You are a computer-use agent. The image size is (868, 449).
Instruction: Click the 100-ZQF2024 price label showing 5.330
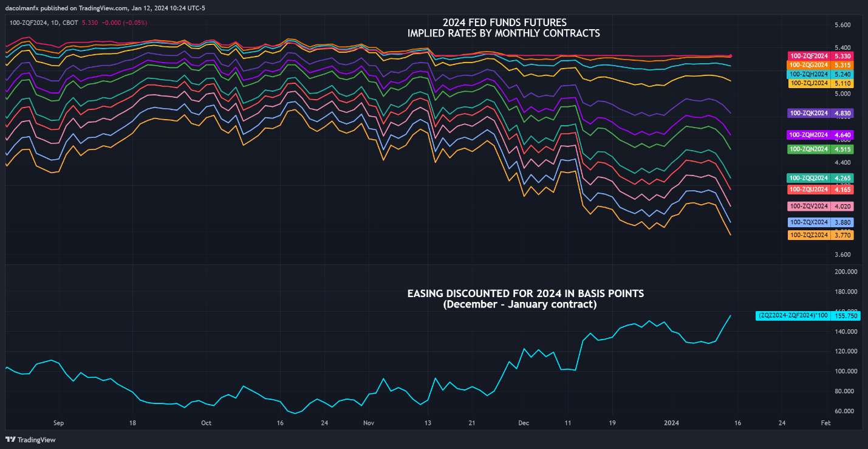(x=821, y=56)
